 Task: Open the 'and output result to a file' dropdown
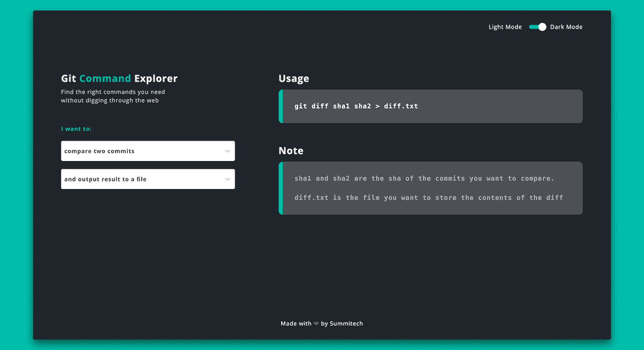[148, 179]
